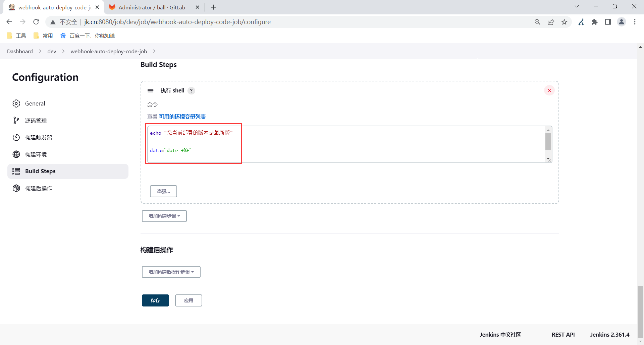Open the 工具 bookmarks folder
Image resolution: width=644 pixels, height=345 pixels.
coord(16,36)
